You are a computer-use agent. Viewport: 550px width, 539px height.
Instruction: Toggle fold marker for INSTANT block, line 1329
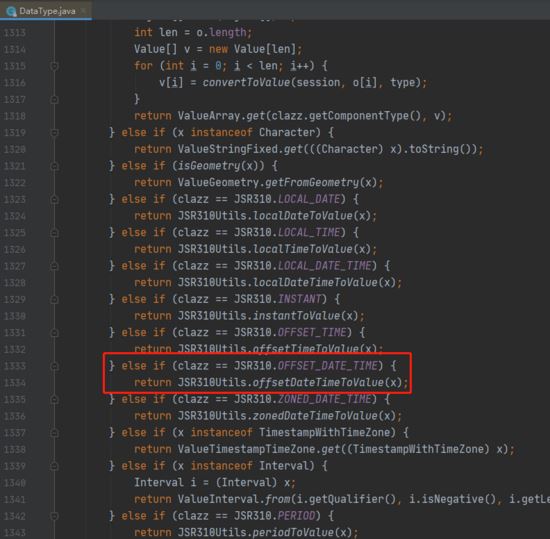(54, 299)
